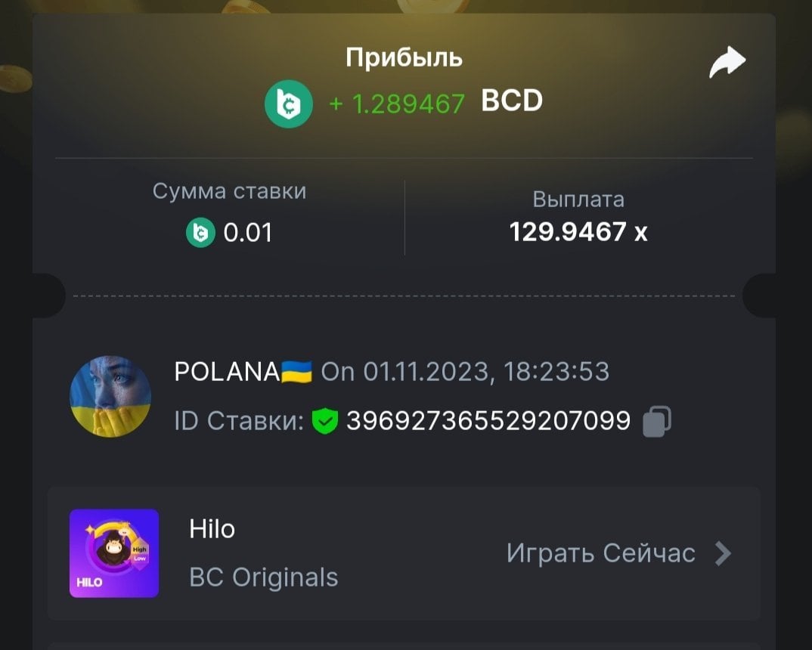Click the small coin icon next to 0.01
Screen dimensions: 812x650
click(200, 233)
